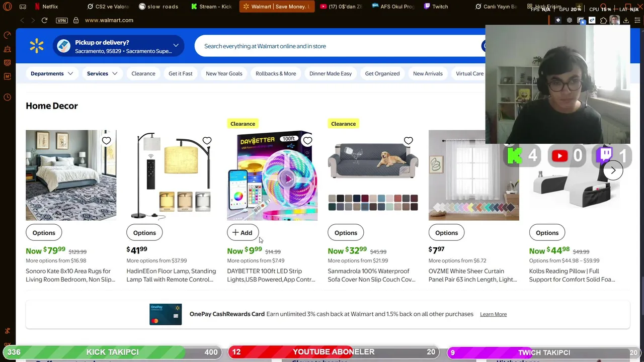
Task: Open browsing History clock icon in sidebar
Action: pyautogui.click(x=7, y=97)
